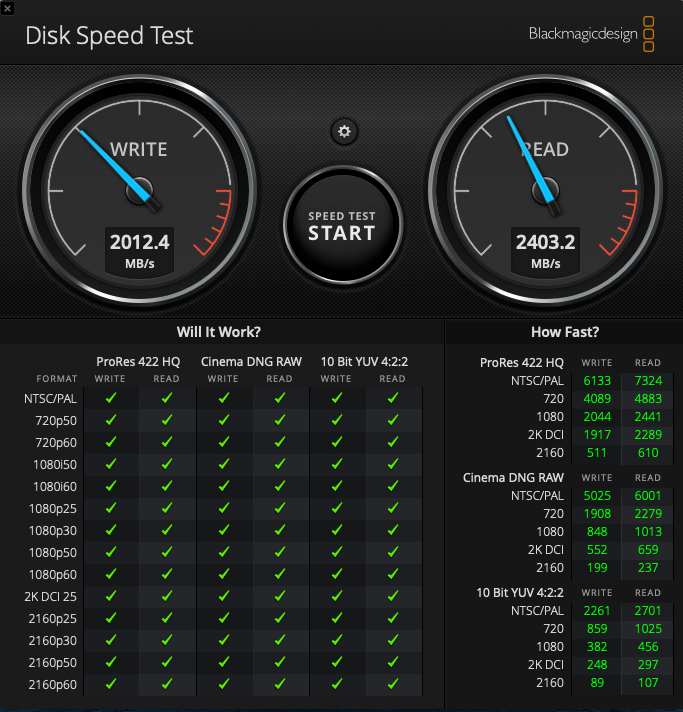683x712 pixels.
Task: Click the 2403.2 MB/s read speed readout
Action: coord(545,251)
